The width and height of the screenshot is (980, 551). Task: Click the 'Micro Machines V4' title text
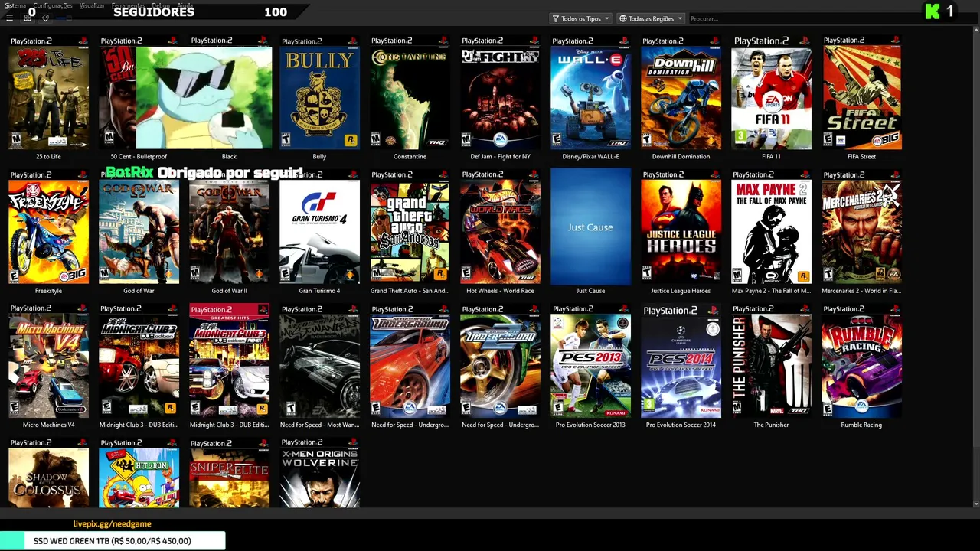[x=48, y=425]
